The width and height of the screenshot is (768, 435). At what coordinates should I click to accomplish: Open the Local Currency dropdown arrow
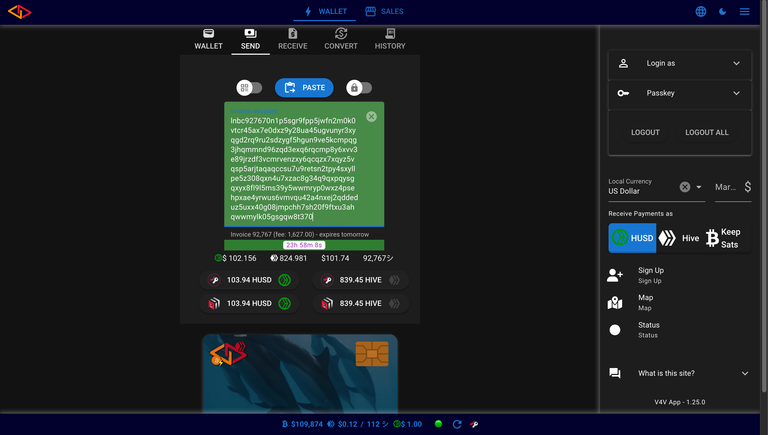[x=699, y=187]
